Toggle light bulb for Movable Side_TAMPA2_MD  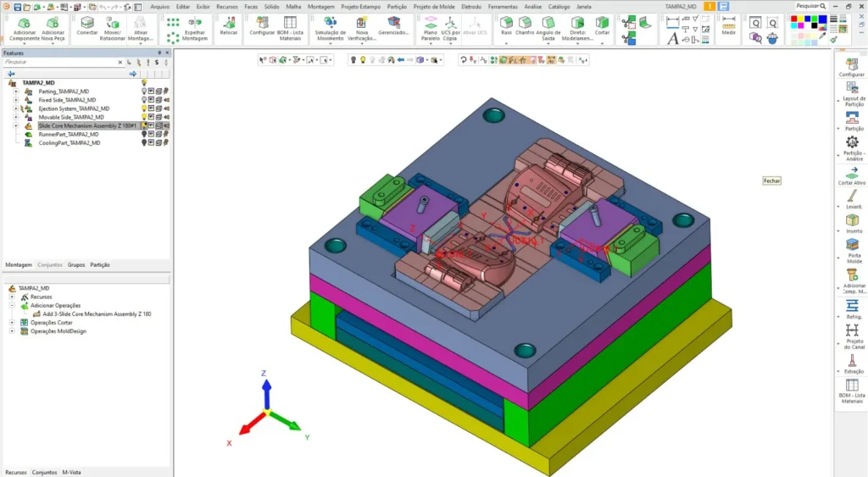pyautogui.click(x=144, y=117)
